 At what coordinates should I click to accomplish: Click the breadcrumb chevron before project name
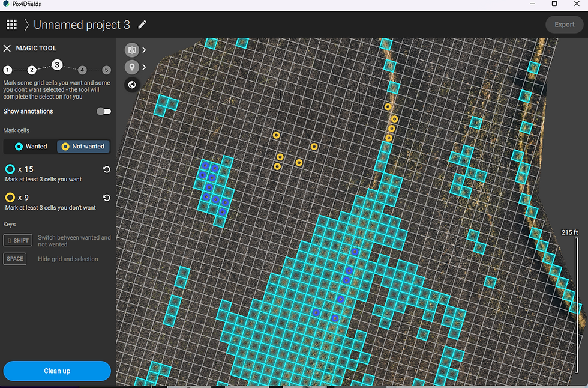click(x=26, y=25)
